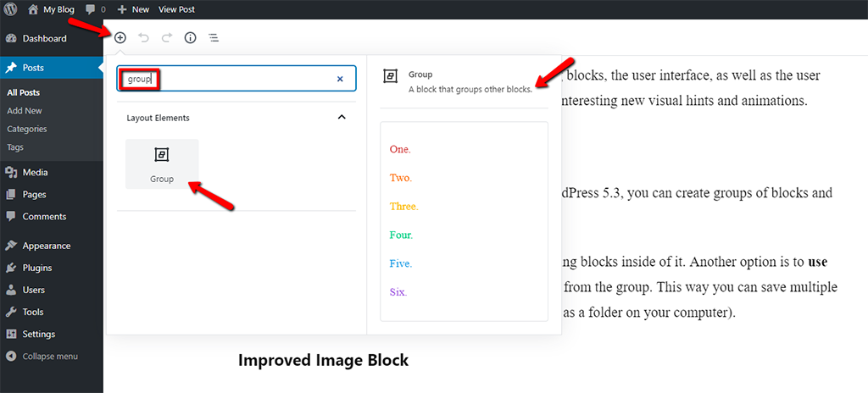Open Pages in sidebar

click(x=52, y=194)
